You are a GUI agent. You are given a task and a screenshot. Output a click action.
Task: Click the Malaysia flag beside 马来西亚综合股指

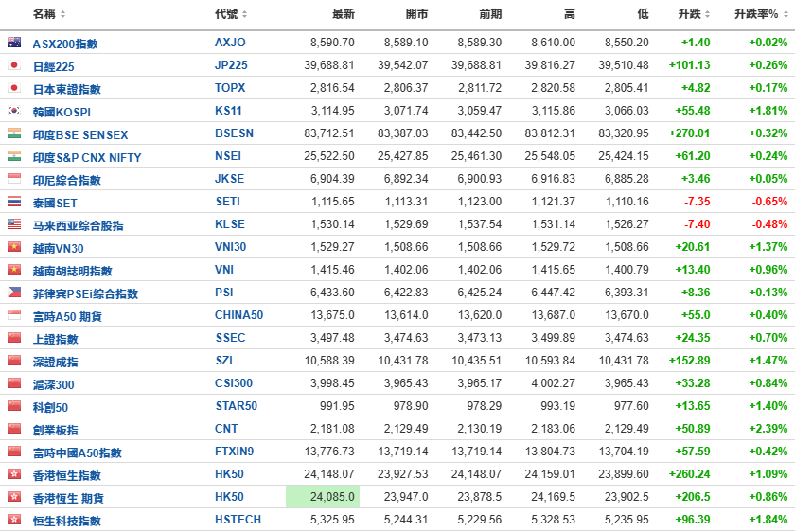click(x=14, y=224)
